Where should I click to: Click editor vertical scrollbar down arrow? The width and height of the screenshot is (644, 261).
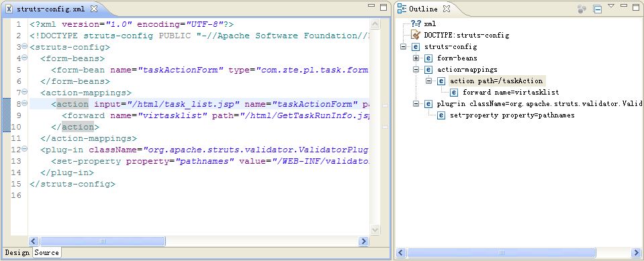pyautogui.click(x=375, y=230)
